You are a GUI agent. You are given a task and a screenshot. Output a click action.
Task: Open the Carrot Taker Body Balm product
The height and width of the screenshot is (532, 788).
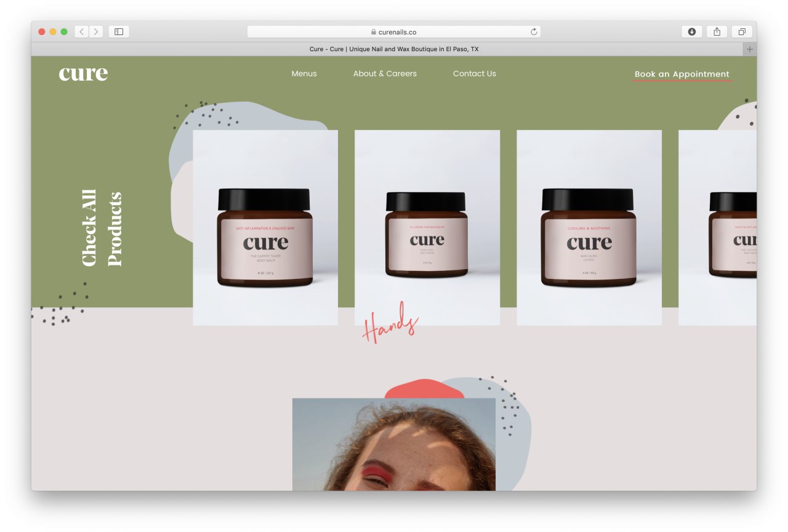pyautogui.click(x=265, y=227)
